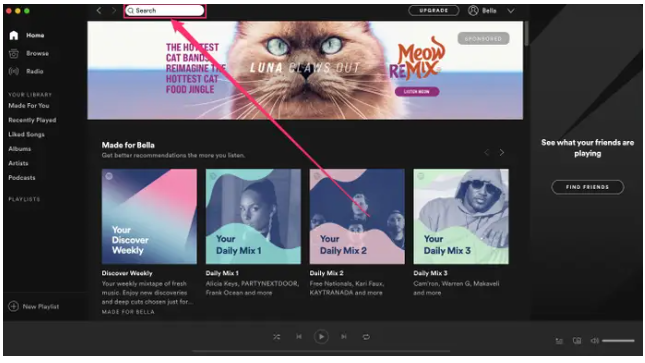The width and height of the screenshot is (645, 363).
Task: Start playback with the Play button
Action: [321, 337]
